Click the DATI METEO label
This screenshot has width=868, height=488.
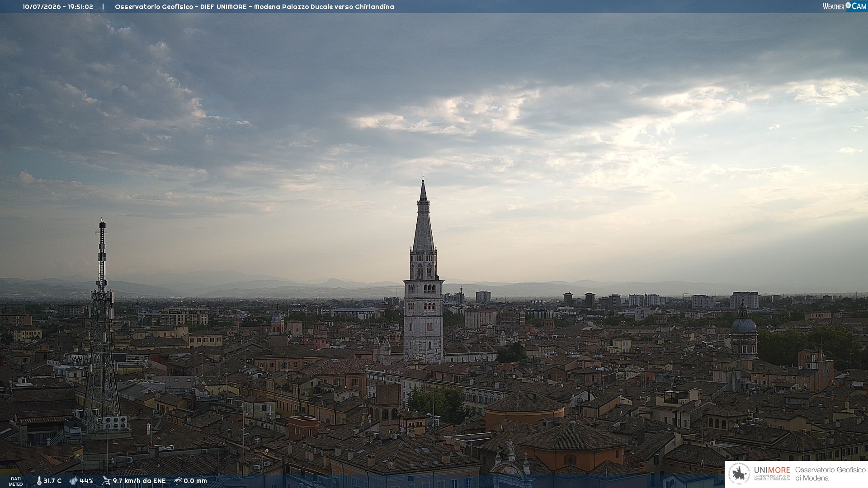point(16,481)
